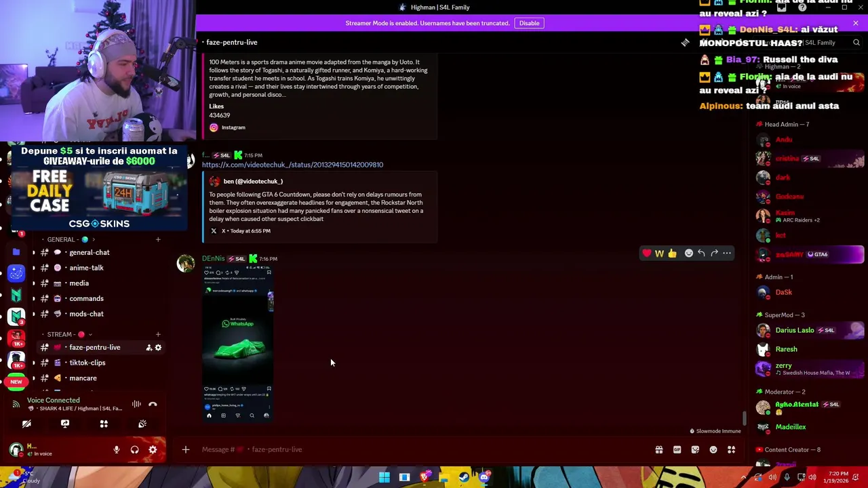Disconnect from voice channel

pyautogui.click(x=153, y=404)
